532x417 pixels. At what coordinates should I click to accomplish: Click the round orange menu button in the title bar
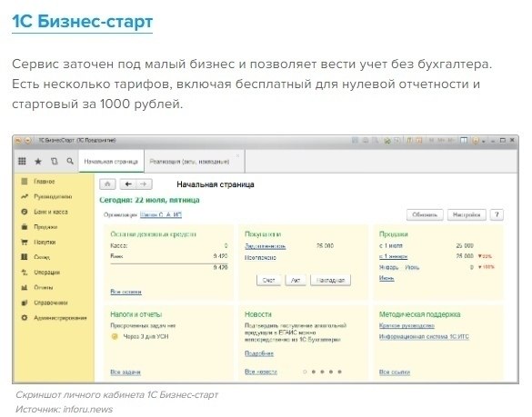27,140
